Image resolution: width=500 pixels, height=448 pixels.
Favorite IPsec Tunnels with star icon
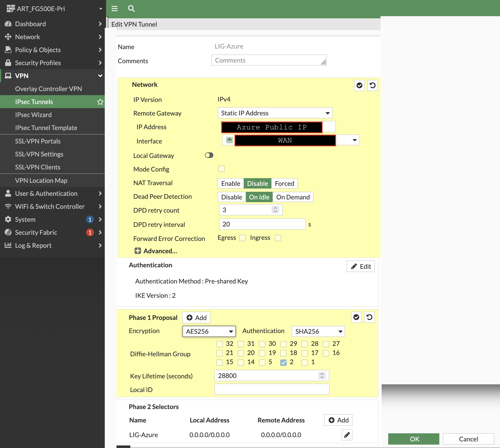100,102
